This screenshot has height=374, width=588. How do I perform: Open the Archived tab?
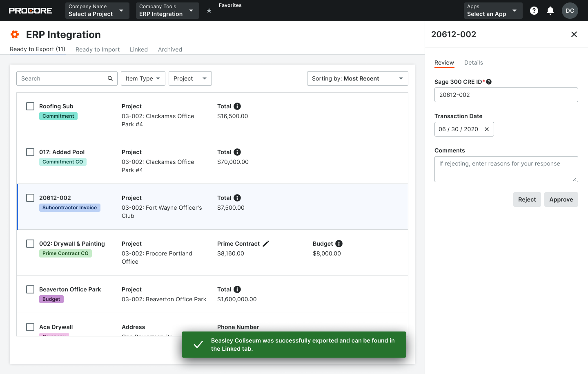[170, 49]
